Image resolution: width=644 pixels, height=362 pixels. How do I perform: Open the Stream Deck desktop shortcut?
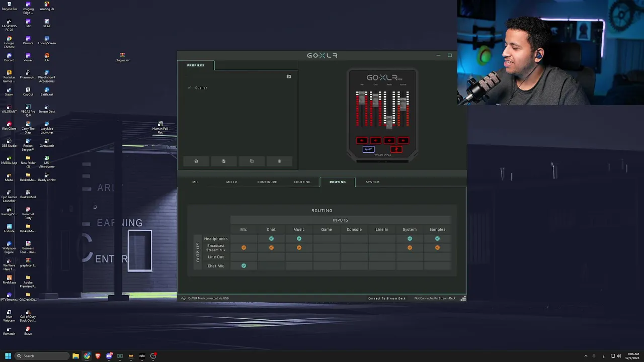pos(47,109)
